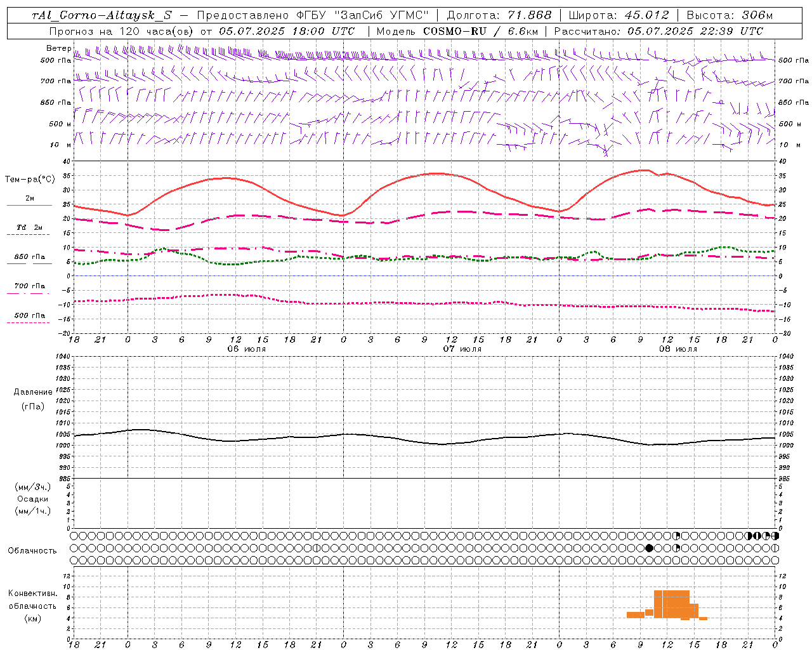
Task: Click the provider text ФГБУ "ЗапСиб УГМС"
Action: tap(363, 15)
